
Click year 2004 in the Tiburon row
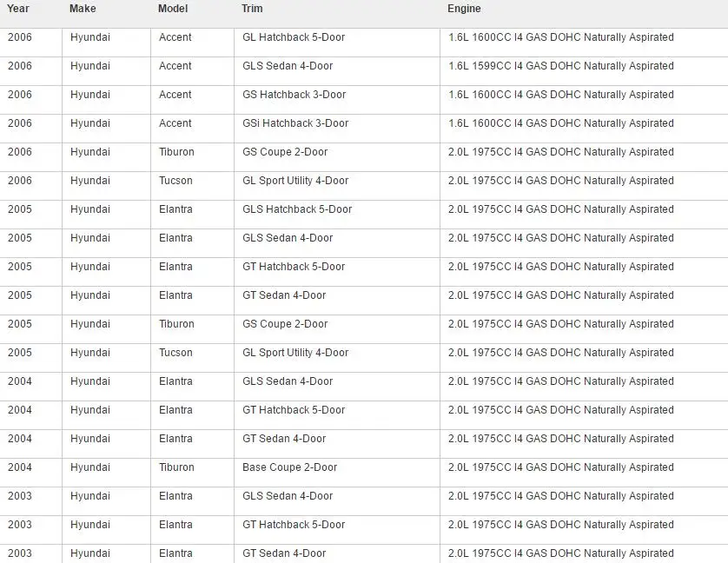click(x=20, y=467)
